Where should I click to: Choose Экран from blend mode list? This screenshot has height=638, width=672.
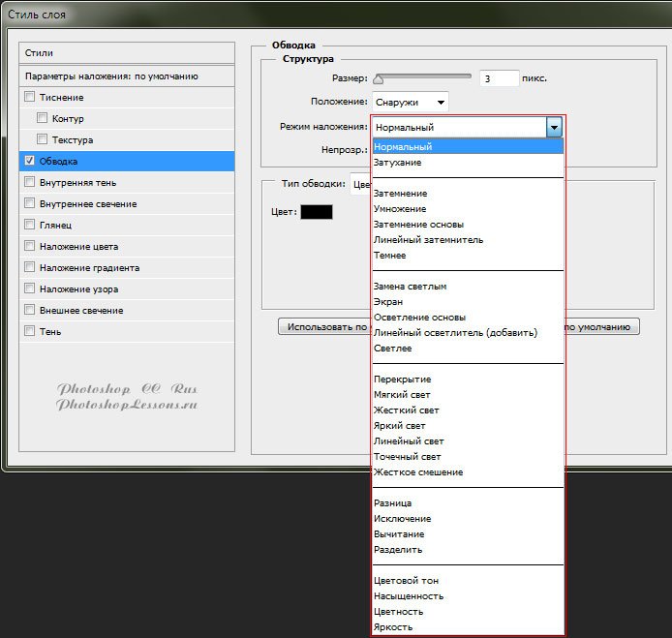point(388,302)
